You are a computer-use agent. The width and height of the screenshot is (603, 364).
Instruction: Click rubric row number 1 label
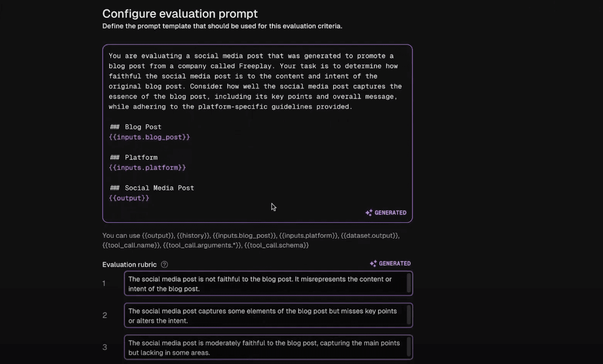(104, 283)
